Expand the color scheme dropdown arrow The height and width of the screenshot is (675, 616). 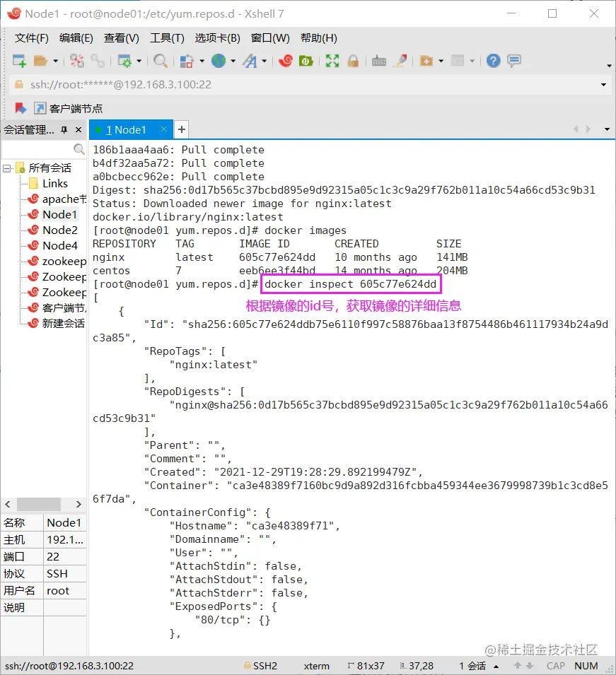coord(202,61)
